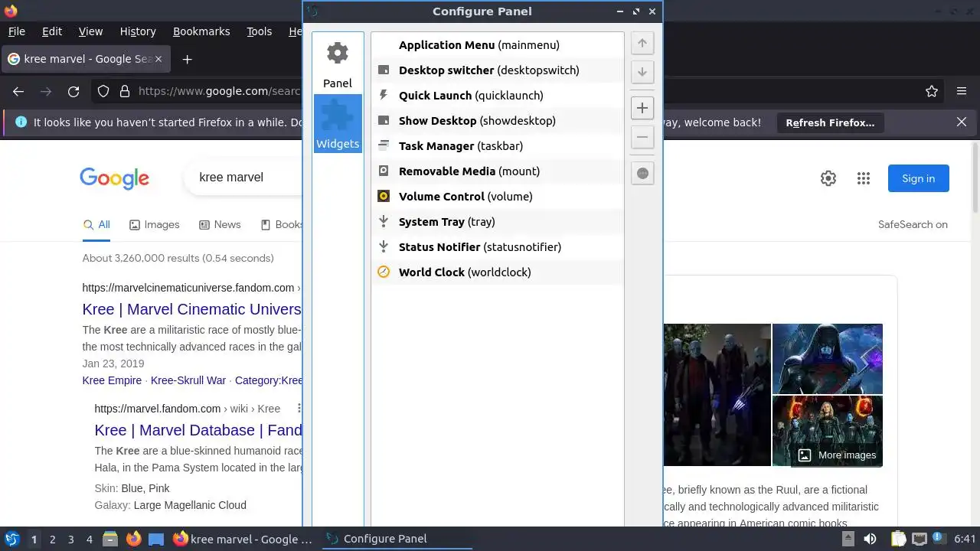Screen dimensions: 980x551
Task: Open Firefox File menu
Action: point(17,31)
